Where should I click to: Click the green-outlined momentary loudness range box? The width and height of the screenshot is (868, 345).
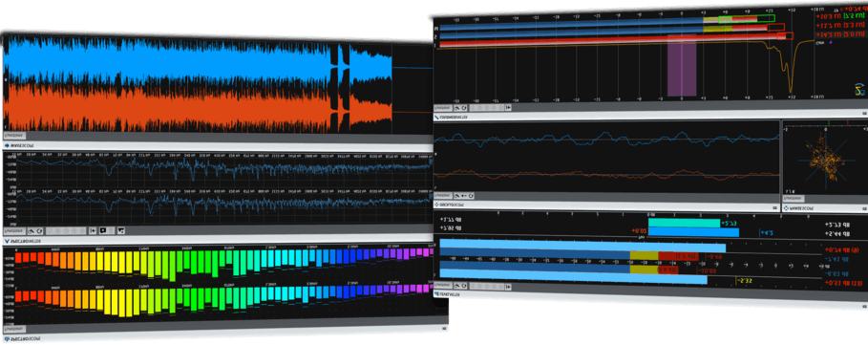coord(746,19)
